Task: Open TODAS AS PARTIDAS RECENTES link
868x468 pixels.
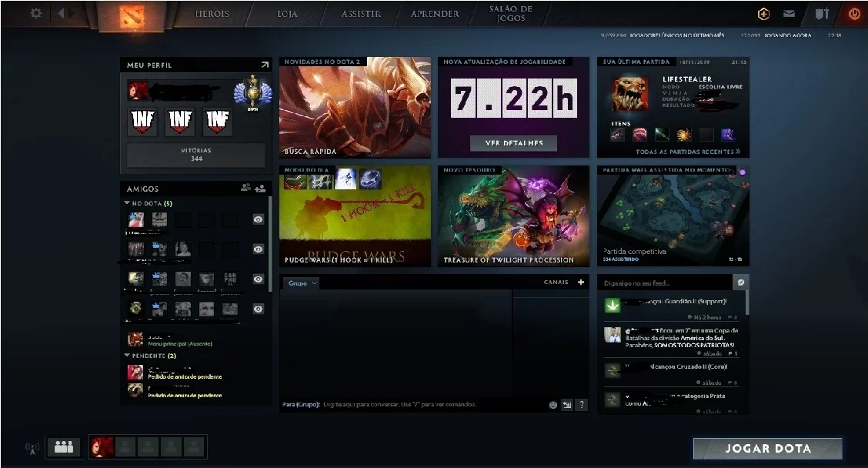Action: (687, 151)
